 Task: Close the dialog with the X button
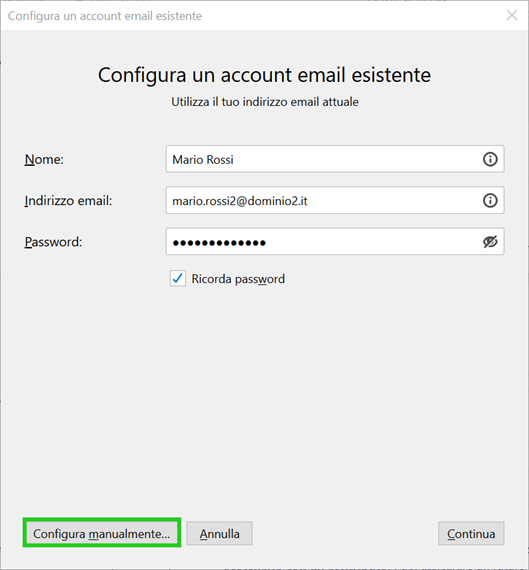pyautogui.click(x=512, y=15)
